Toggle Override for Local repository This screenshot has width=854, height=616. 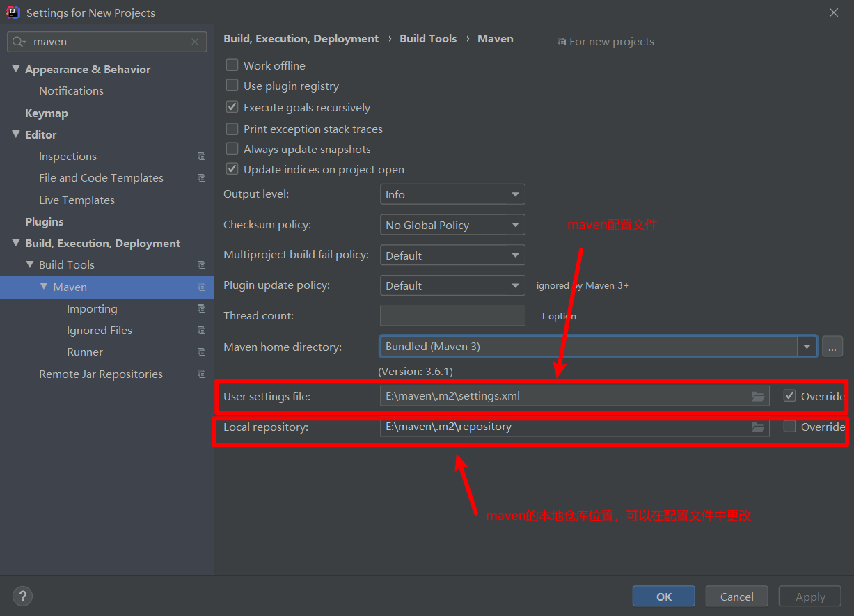789,427
